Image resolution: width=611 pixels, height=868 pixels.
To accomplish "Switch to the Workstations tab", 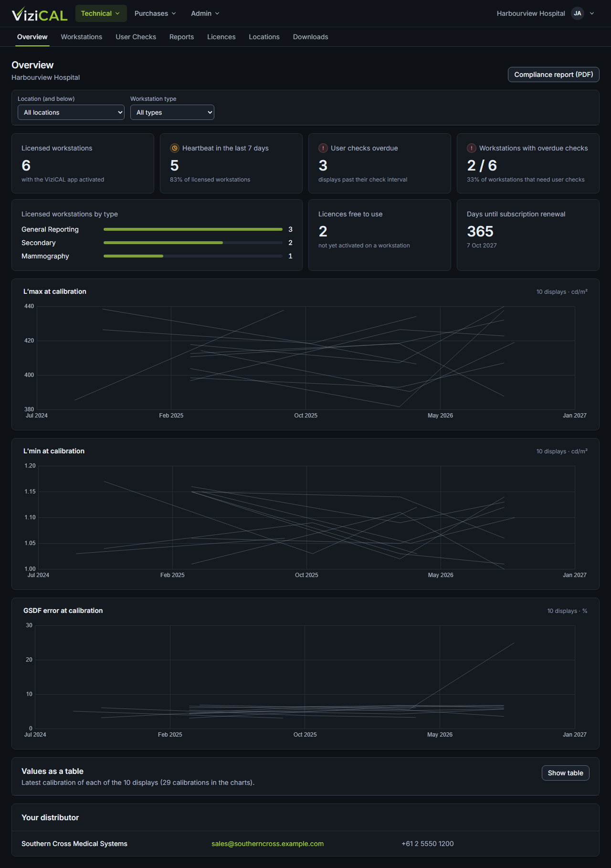I will pos(82,37).
